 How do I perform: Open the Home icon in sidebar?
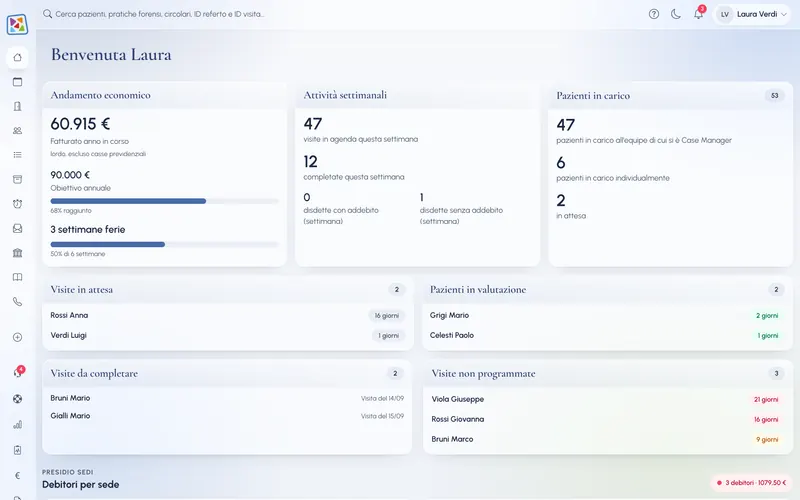[17, 58]
